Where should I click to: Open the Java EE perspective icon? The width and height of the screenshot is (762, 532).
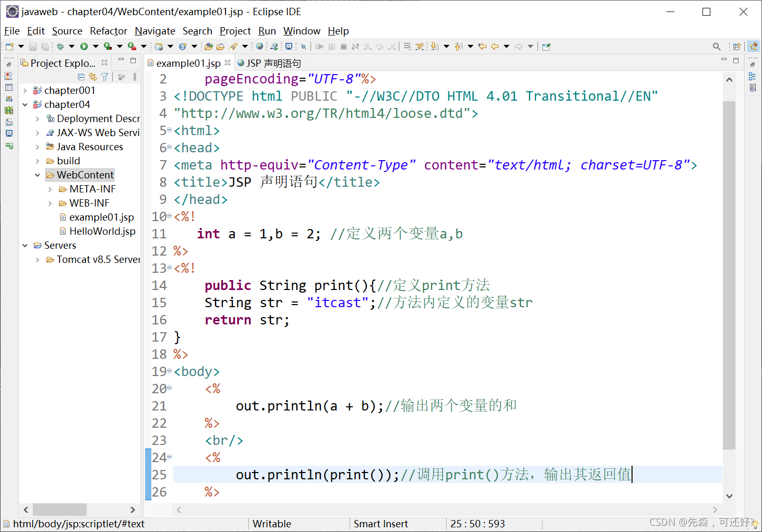click(754, 46)
